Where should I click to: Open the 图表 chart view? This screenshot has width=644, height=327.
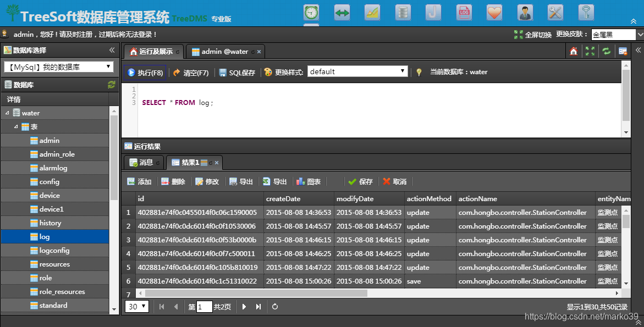pos(309,181)
